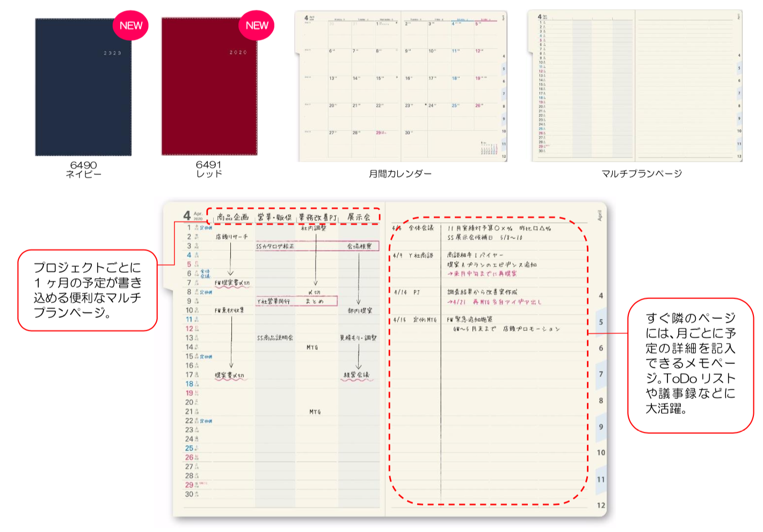Select month tab 5 on large planner spread
Image resolution: width=763 pixels, height=532 pixels.
[x=601, y=322]
